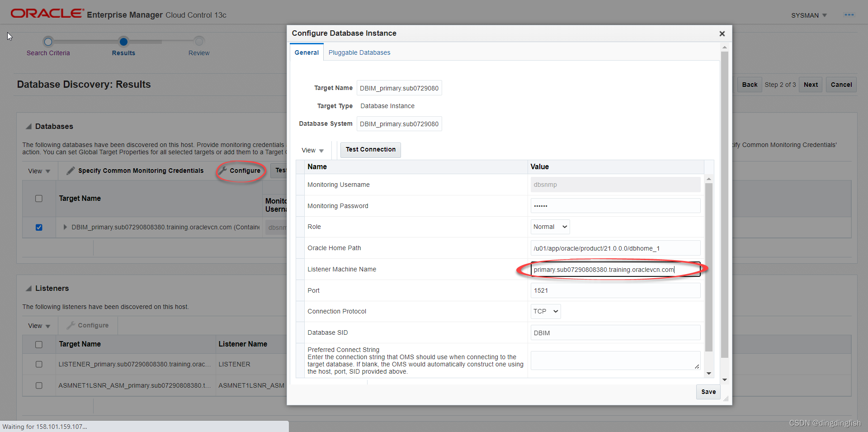Click the table scroll-up arrow
The width and height of the screenshot is (868, 432).
[709, 179]
